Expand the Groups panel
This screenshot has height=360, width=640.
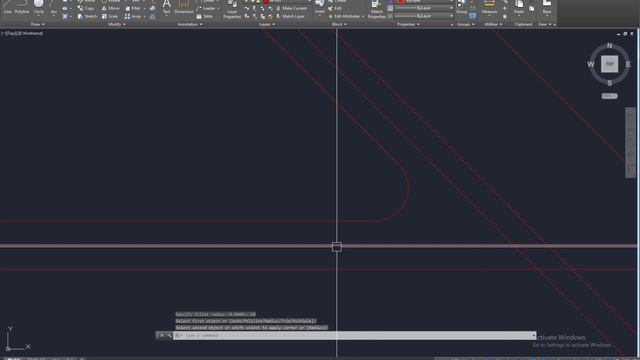click(x=466, y=24)
